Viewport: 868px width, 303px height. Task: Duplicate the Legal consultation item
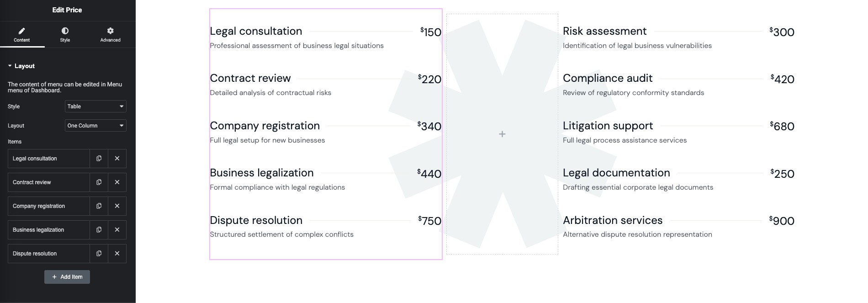pyautogui.click(x=99, y=159)
